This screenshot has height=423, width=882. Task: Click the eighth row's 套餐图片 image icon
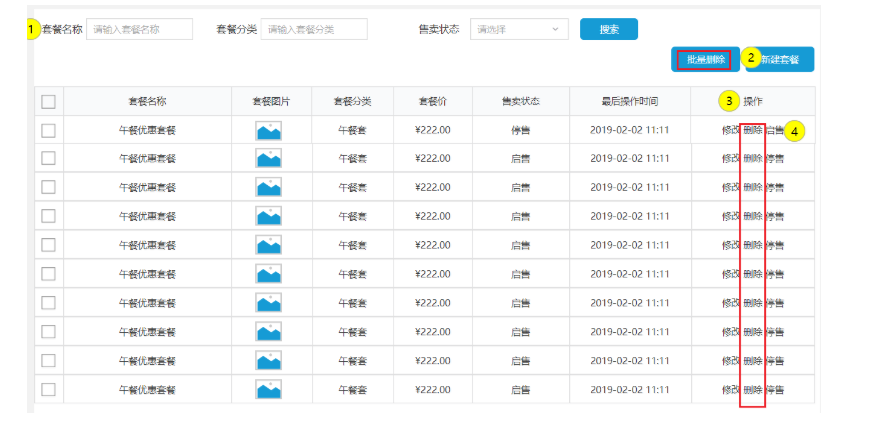(x=268, y=332)
